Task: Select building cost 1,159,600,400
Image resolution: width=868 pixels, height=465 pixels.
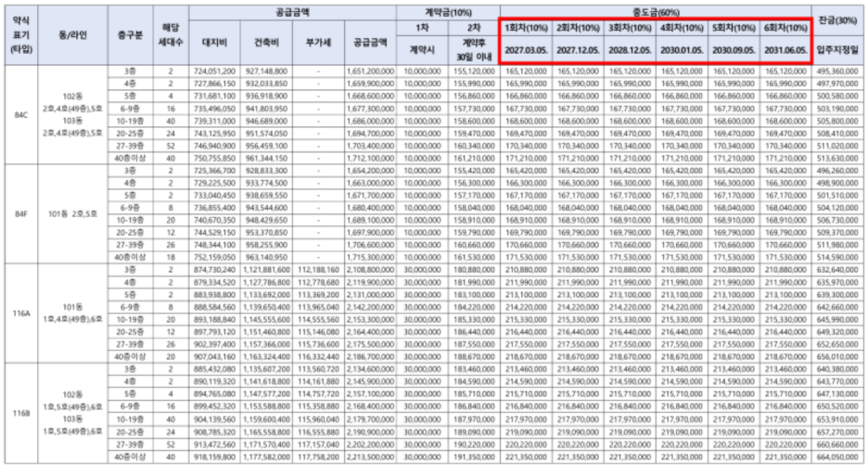Action: [266, 419]
